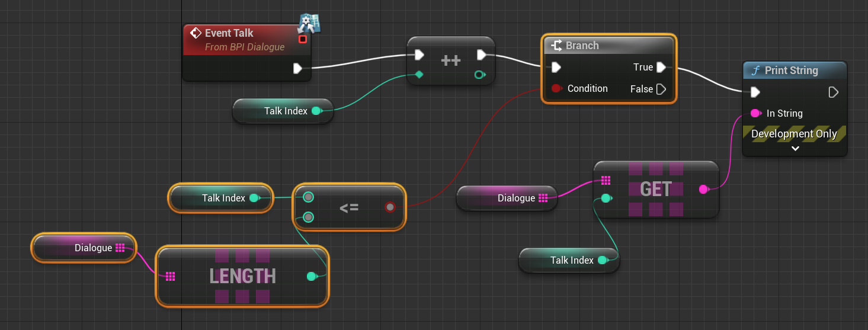868x330 pixels.
Task: Select the GET array node
Action: 656,189
